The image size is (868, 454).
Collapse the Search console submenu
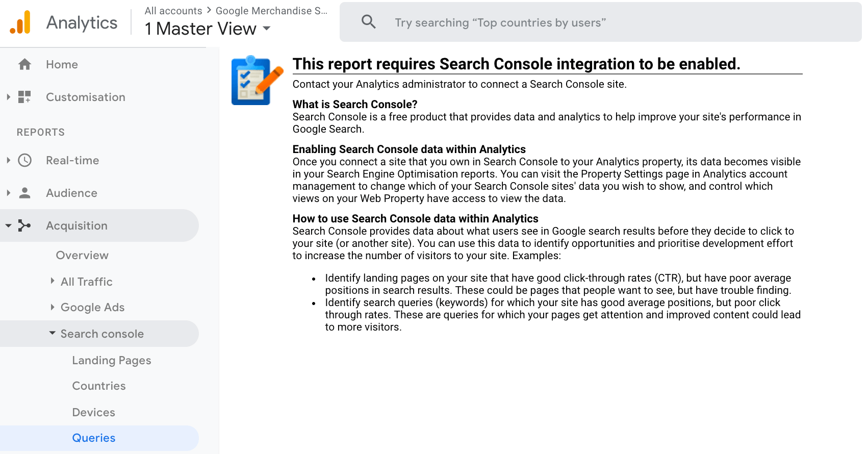[x=53, y=333]
